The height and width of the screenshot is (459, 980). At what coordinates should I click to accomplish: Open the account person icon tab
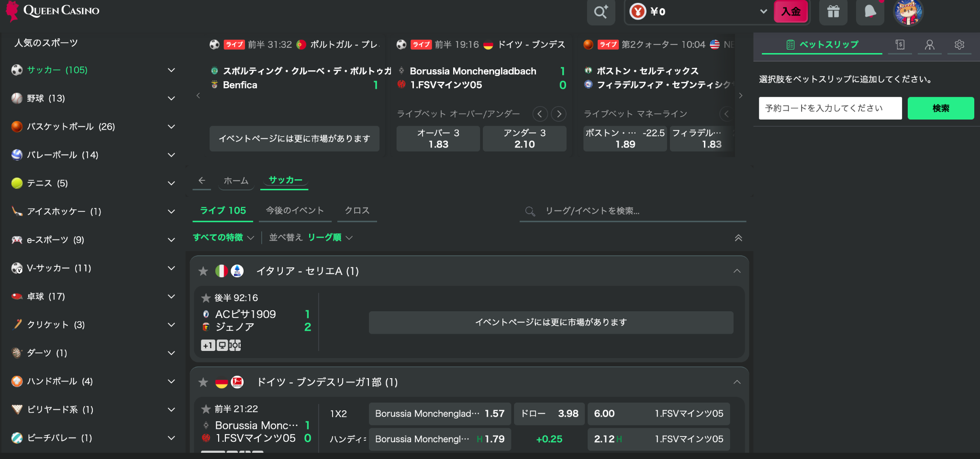(930, 44)
